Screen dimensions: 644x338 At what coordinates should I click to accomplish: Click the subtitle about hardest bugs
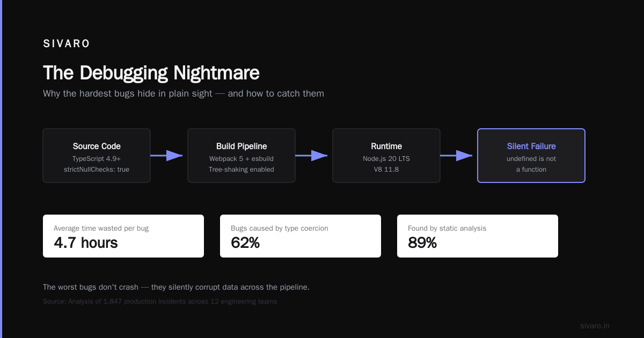pos(184,93)
